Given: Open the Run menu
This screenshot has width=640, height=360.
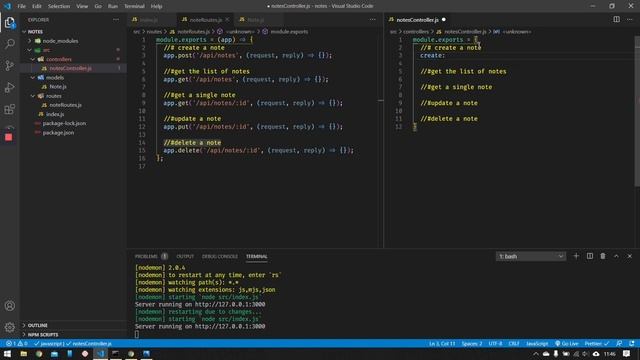Looking at the screenshot, I should point(113,6).
